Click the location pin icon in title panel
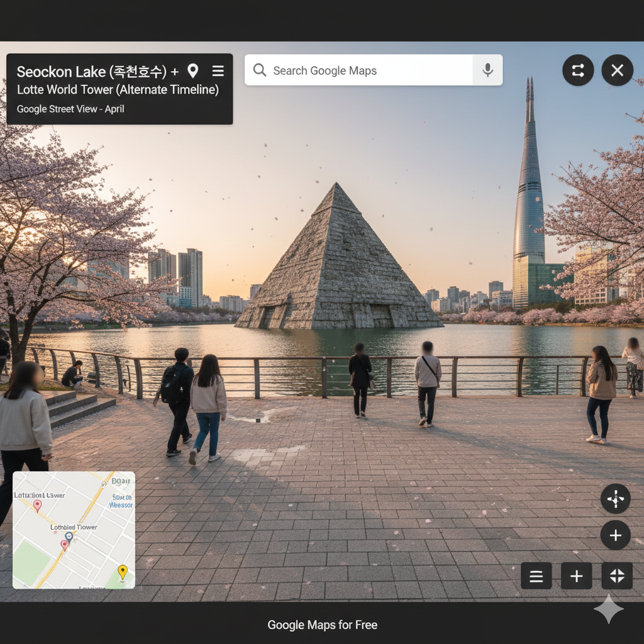 point(193,71)
